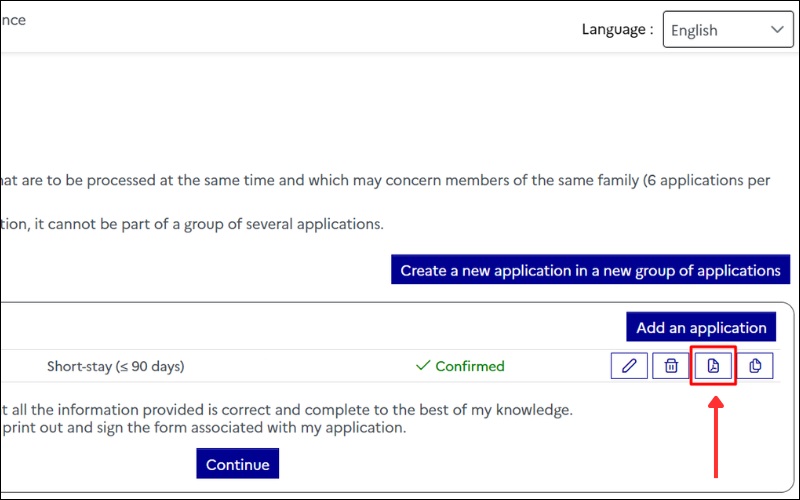This screenshot has width=800, height=500.
Task: Open the English language dropdown
Action: pyautogui.click(x=718, y=30)
